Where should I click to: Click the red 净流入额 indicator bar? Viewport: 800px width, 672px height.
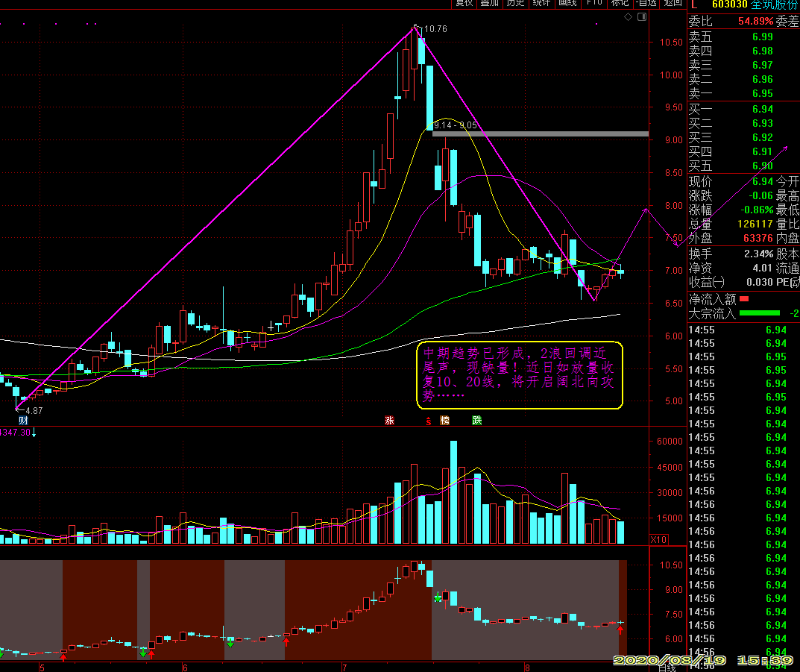click(744, 299)
